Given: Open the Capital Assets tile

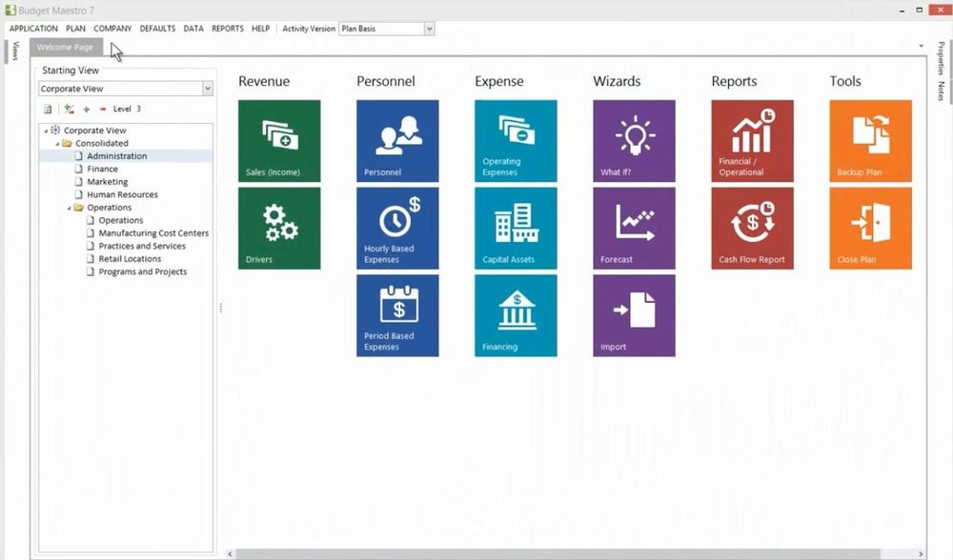Looking at the screenshot, I should coord(516,229).
